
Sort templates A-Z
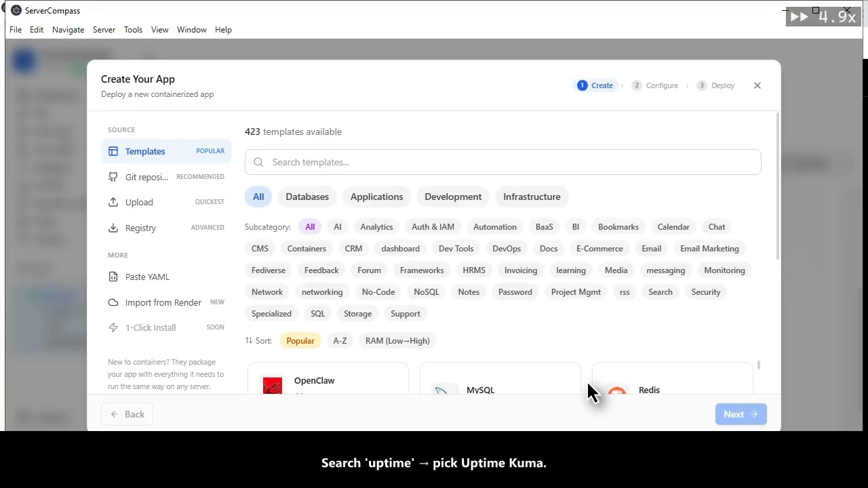click(x=340, y=341)
